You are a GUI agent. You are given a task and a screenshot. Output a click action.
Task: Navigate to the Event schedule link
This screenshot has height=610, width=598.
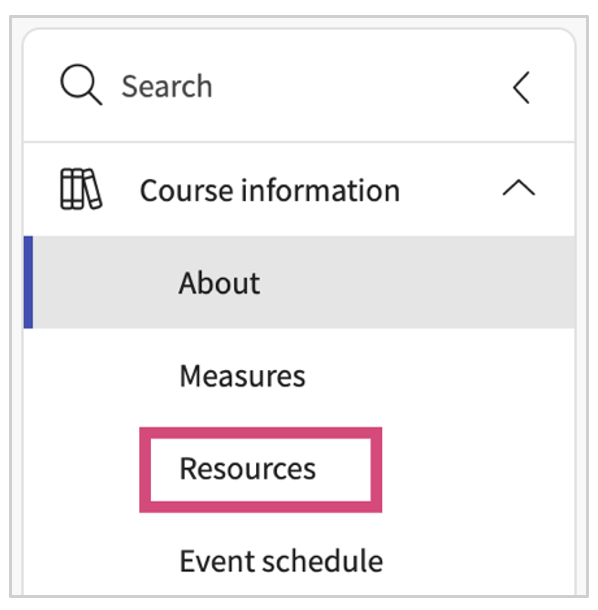click(x=281, y=561)
